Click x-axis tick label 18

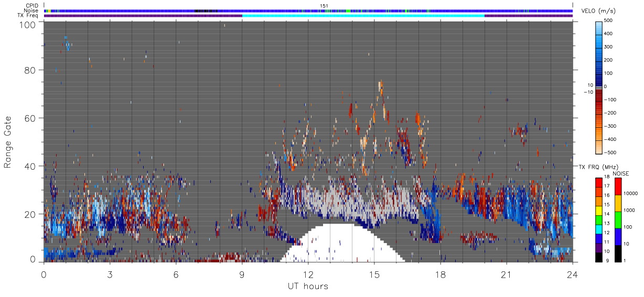point(441,274)
